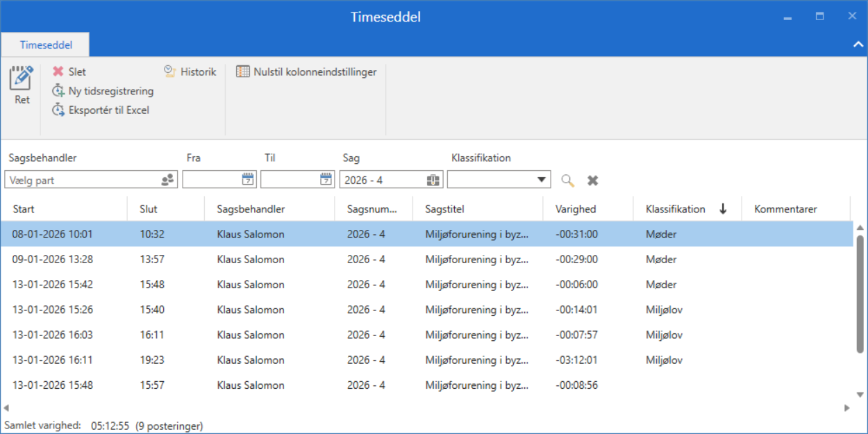Screen dimensions: 868x434
Task: Sort by the Varighed column header
Action: [x=576, y=209]
